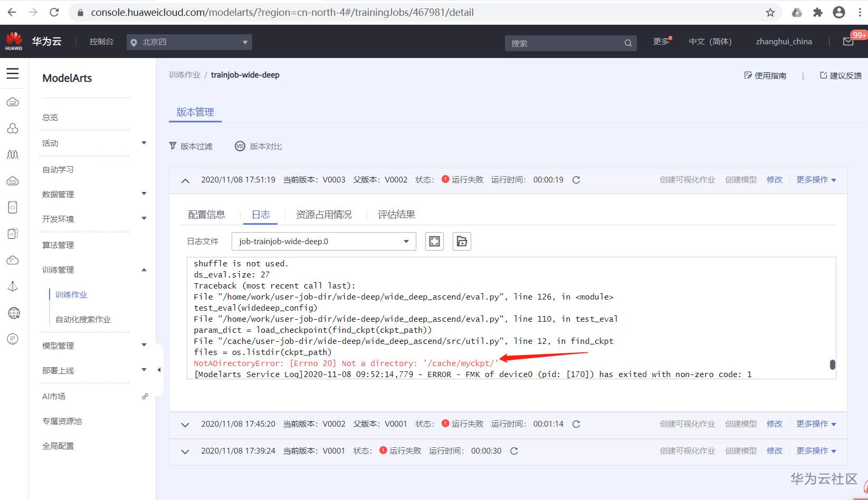Viewport: 868px width, 500px height.
Task: Collapse the 训练管理 sidebar section
Action: coord(144,270)
